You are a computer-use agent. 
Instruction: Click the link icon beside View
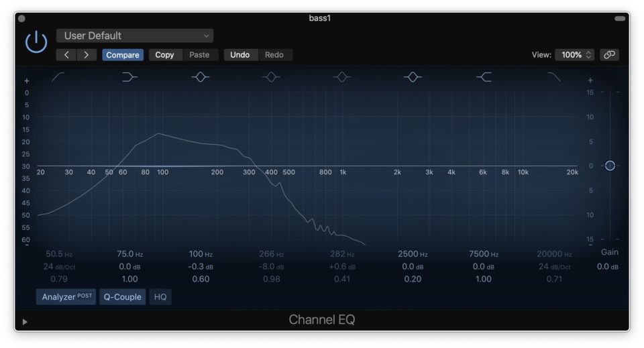[609, 55]
